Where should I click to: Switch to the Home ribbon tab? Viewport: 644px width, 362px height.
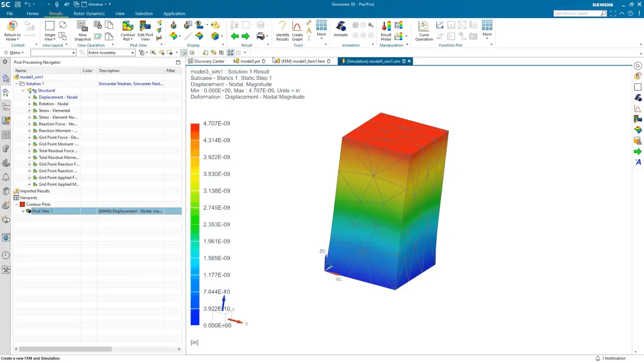click(32, 13)
